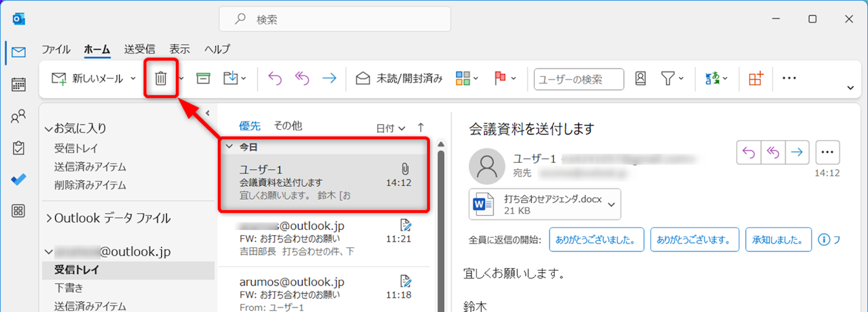This screenshot has height=312, width=868.
Task: Click the 承知しました。 suggested reply
Action: [778, 240]
